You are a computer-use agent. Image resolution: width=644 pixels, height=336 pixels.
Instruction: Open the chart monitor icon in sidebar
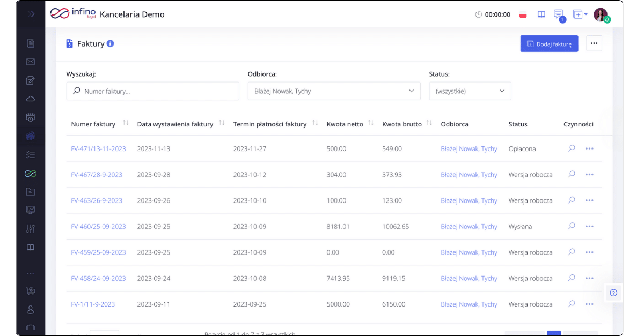(x=31, y=210)
